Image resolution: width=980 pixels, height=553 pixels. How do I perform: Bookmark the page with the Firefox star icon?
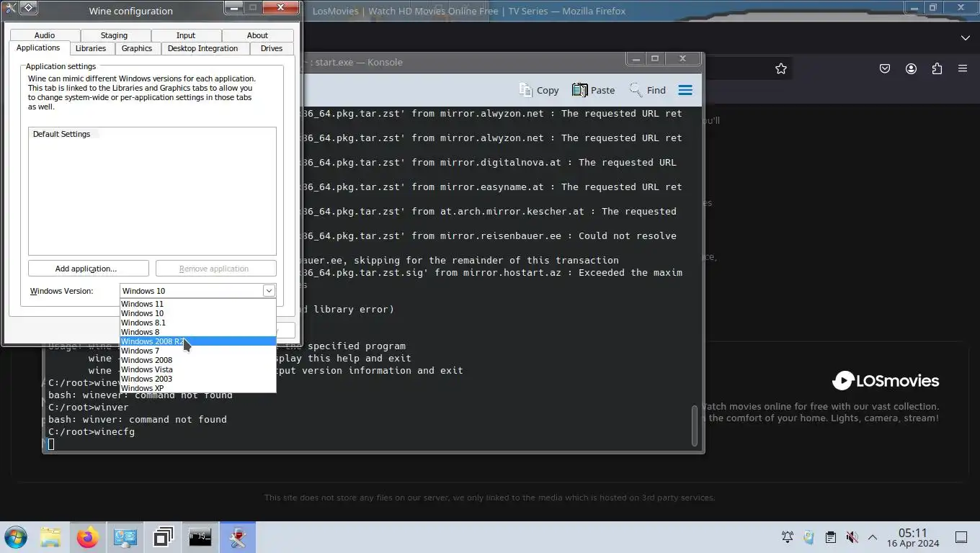coord(781,68)
